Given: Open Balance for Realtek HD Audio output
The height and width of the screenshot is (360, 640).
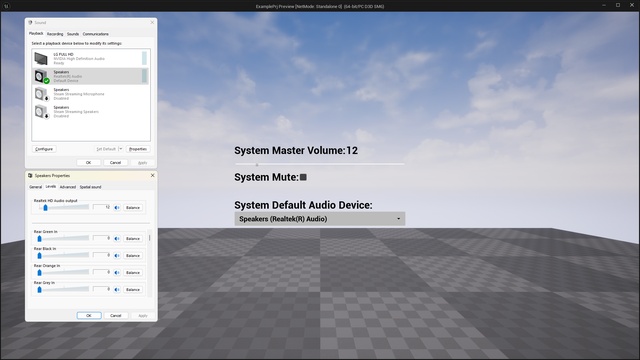Looking at the screenshot, I should pyautogui.click(x=133, y=208).
